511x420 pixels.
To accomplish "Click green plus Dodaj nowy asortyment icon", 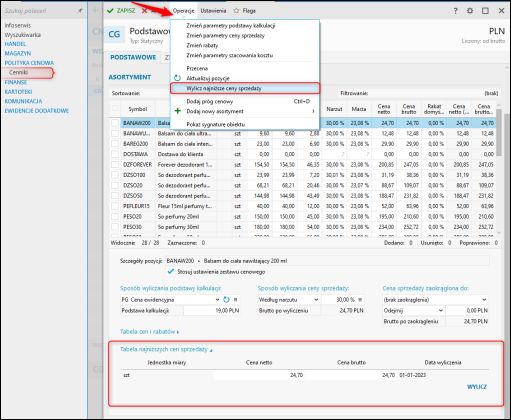I will click(x=178, y=111).
